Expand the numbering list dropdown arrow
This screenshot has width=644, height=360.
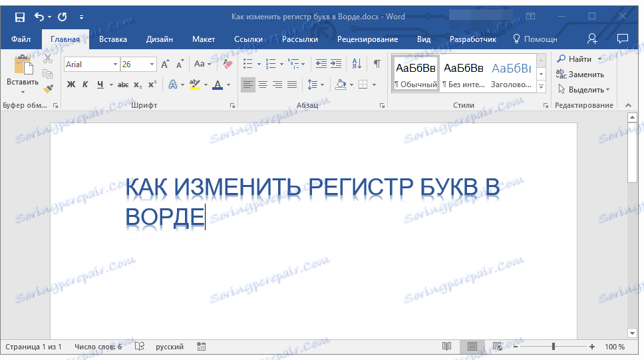(281, 64)
